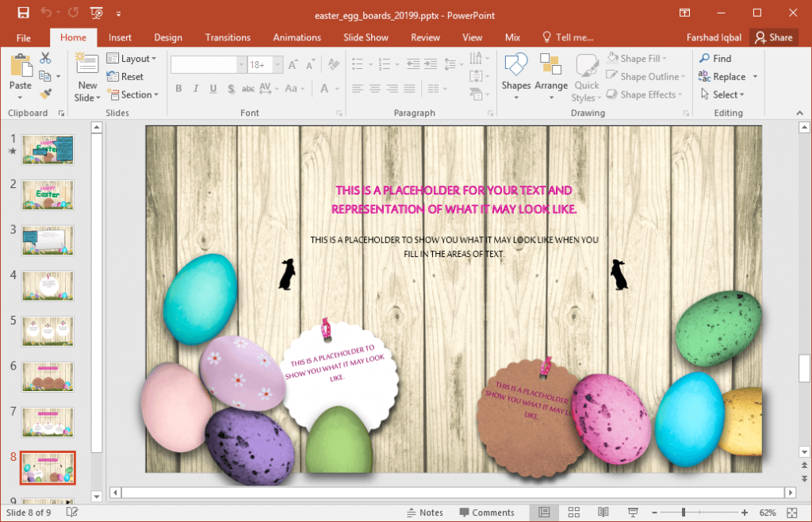Select slide 3 thumbnail
Viewport: 812px width, 522px height.
coord(48,240)
